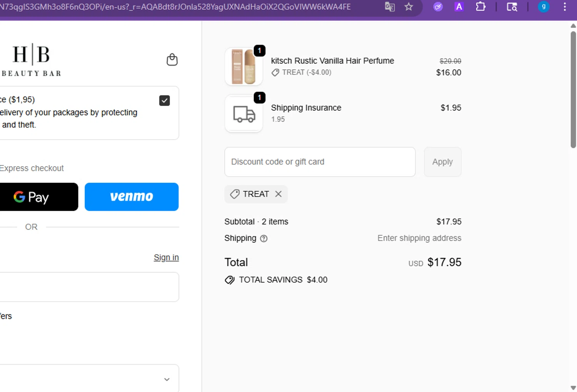The height and width of the screenshot is (392, 577).
Task: Open the Google profile avatar 'g'
Action: coord(544,7)
